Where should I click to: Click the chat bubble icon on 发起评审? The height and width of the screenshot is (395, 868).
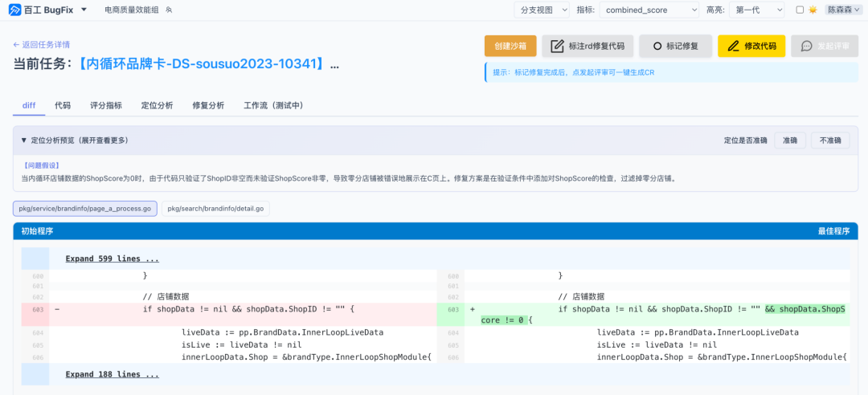(x=807, y=46)
